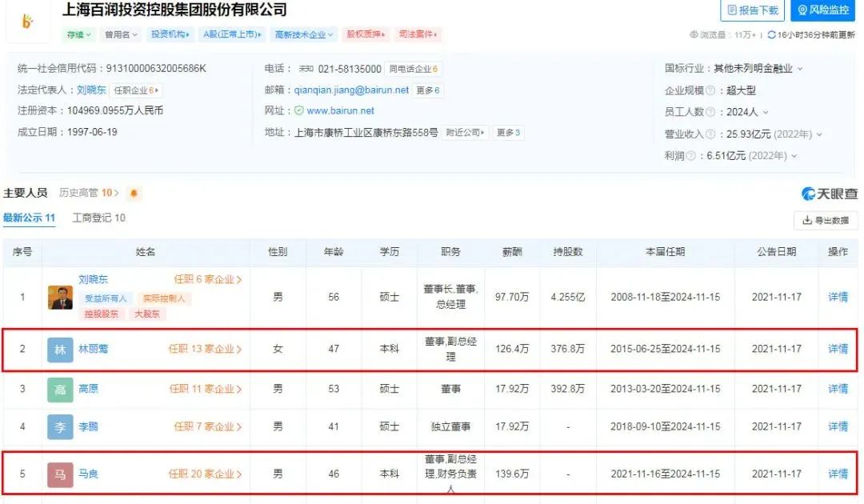This screenshot has width=864, height=504.
Task: Click 持股数 column header
Action: pyautogui.click(x=568, y=252)
